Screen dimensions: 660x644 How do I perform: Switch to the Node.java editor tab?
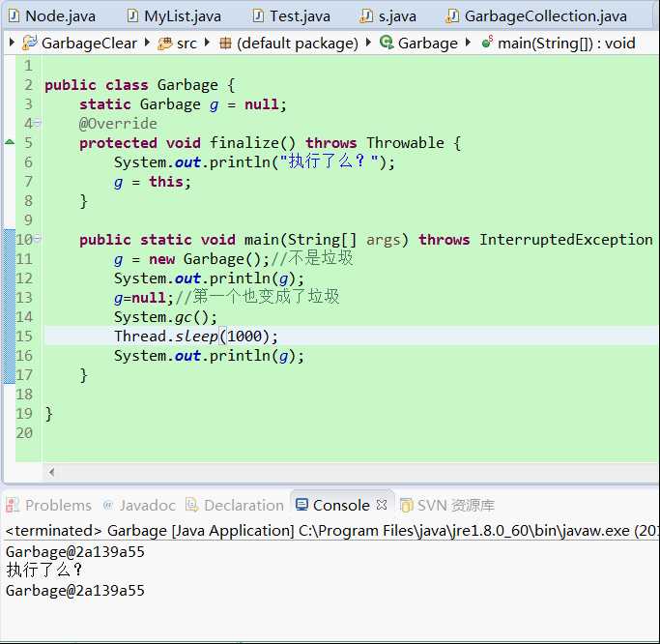[x=52, y=16]
